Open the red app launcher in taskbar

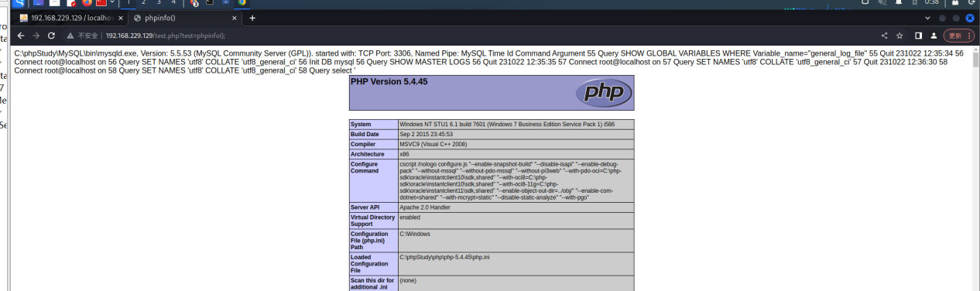(101, 2)
